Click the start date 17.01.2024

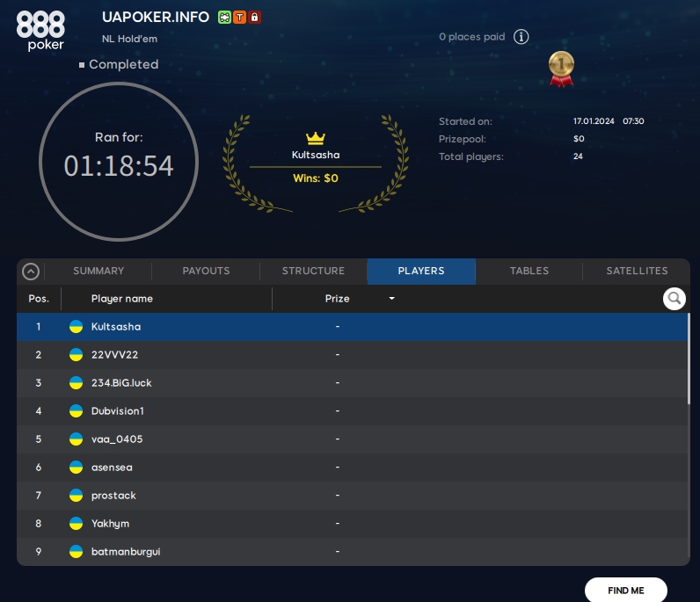click(594, 121)
